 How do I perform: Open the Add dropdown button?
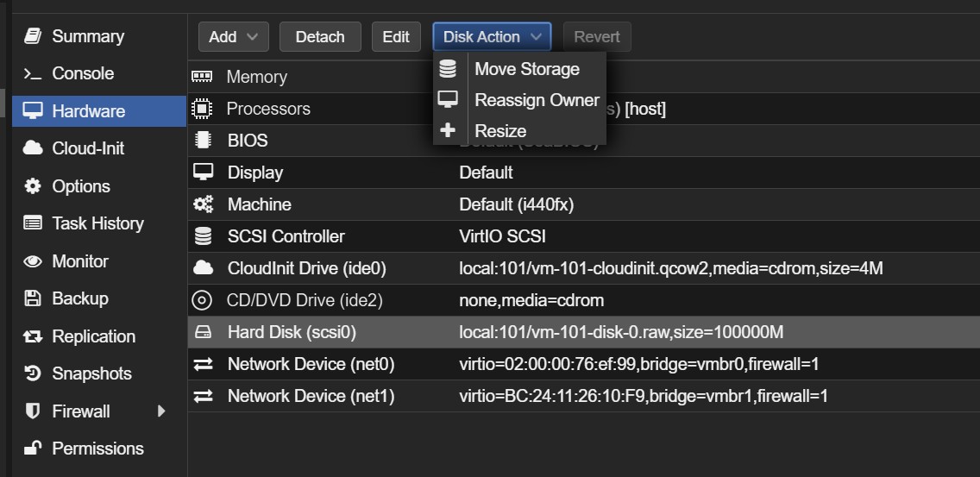point(234,37)
